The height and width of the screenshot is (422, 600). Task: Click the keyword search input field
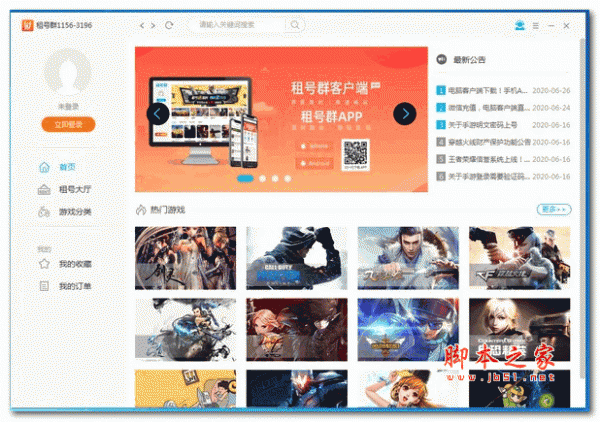237,25
